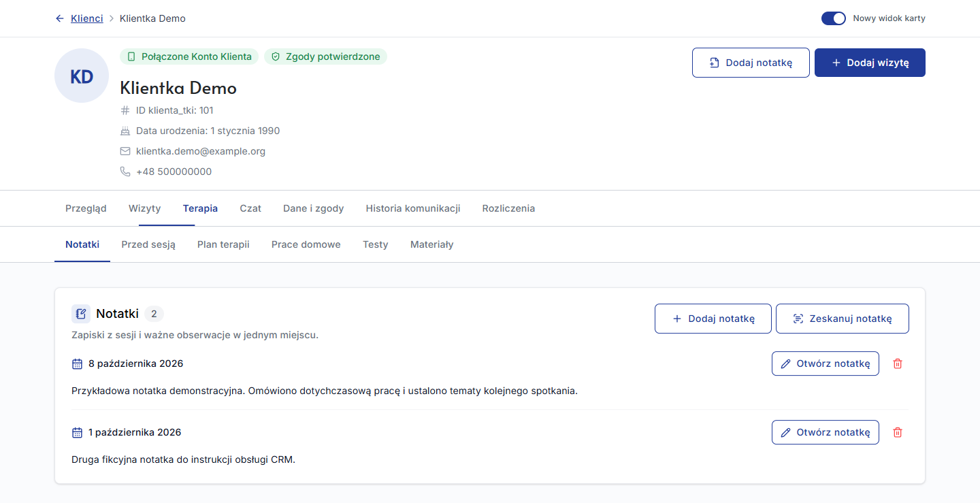Open the Przed sesją sub-tab

(148, 244)
